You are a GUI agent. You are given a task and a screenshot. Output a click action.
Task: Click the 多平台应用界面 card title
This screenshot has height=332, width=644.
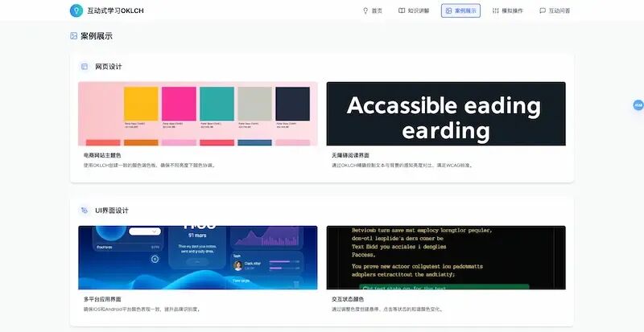[x=102, y=299]
